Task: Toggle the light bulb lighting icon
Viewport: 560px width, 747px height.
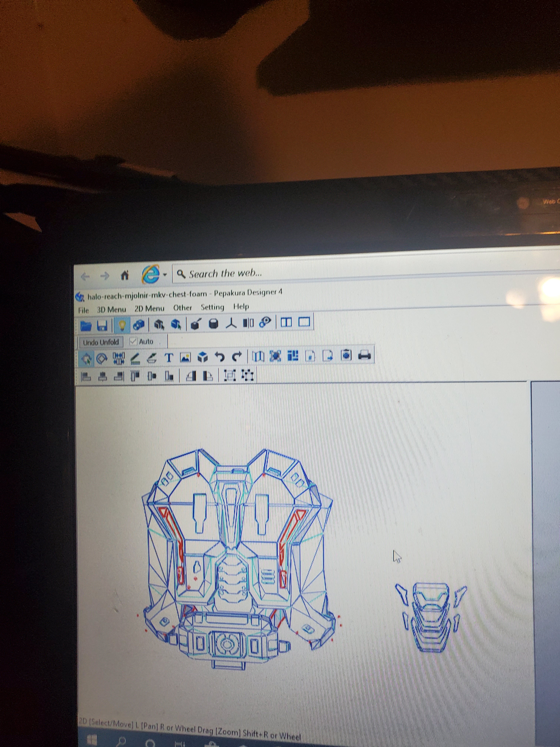Action: point(122,325)
